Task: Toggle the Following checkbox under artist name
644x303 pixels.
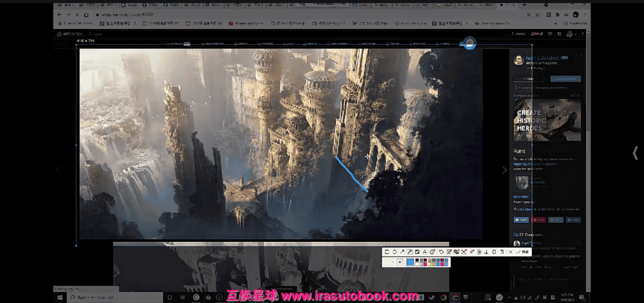Action: click(x=535, y=68)
